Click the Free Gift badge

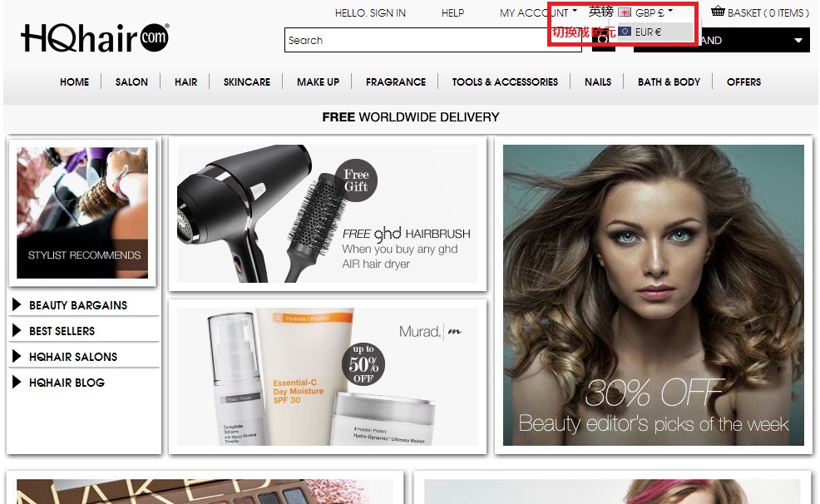pos(356,180)
